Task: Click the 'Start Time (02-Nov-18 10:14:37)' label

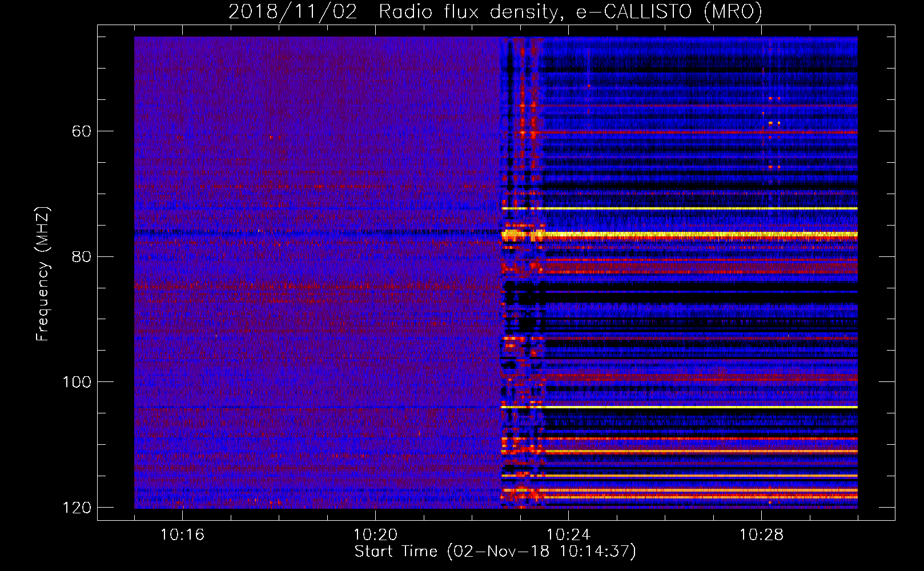Action: point(495,552)
